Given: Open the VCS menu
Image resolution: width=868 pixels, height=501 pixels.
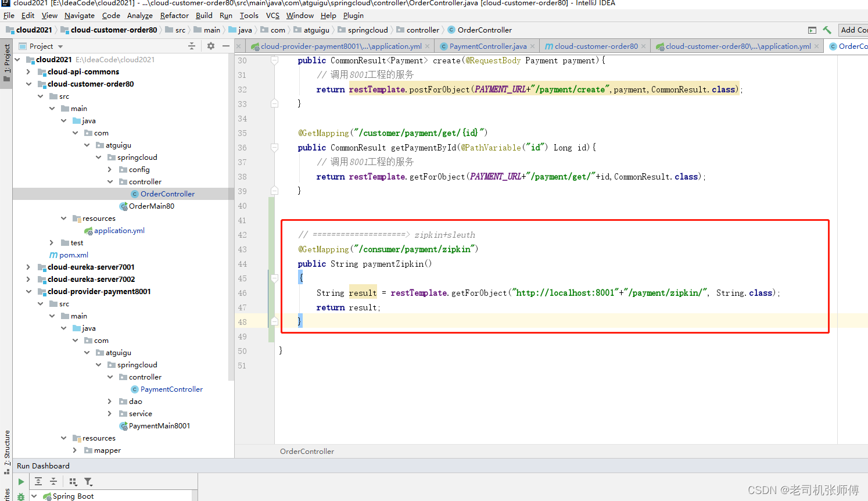Looking at the screenshot, I should click(272, 16).
